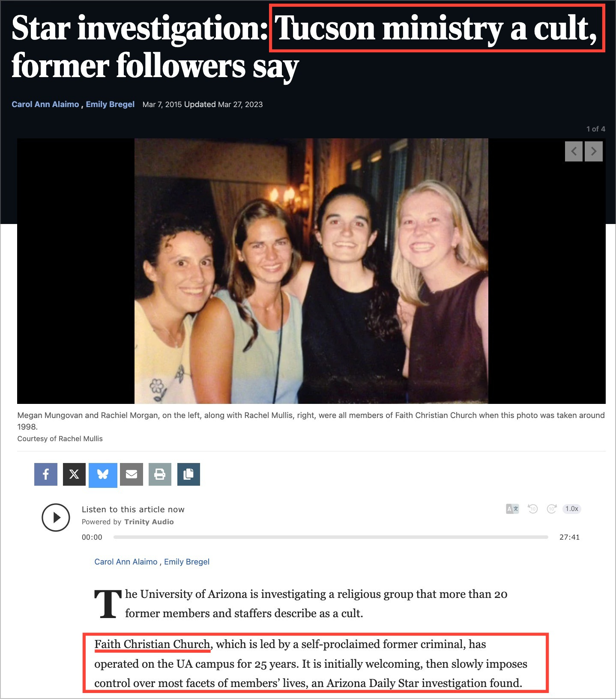Share article on Facebook
The image size is (616, 699).
(46, 474)
